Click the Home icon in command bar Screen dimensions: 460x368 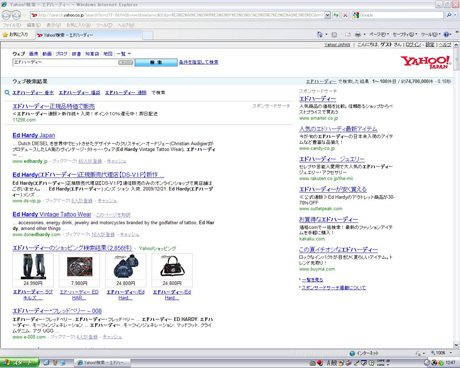coord(320,34)
